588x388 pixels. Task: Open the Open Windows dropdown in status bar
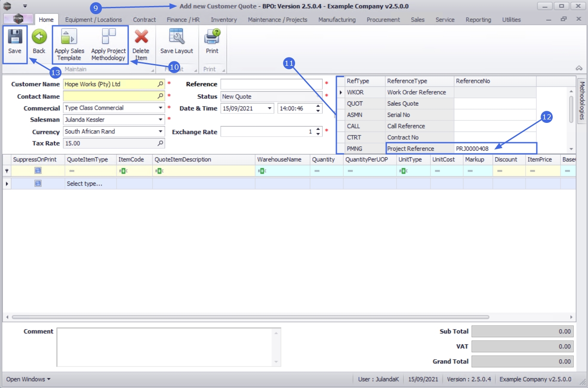point(28,379)
